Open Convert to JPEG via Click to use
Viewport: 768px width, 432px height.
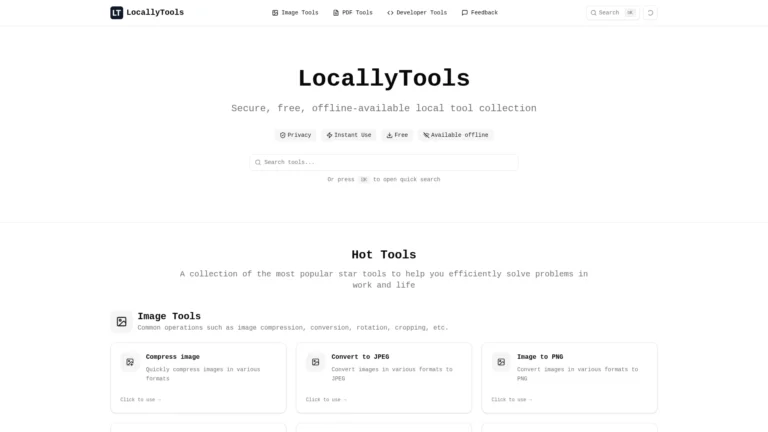point(326,399)
